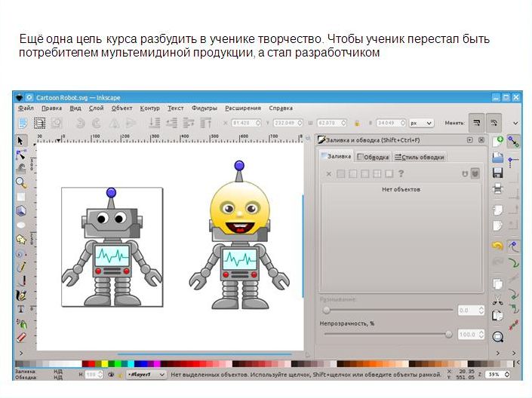Toggle first 'Менять' stroke-scaling button
This screenshot has width=532, height=398.
pyautogui.click(x=476, y=123)
